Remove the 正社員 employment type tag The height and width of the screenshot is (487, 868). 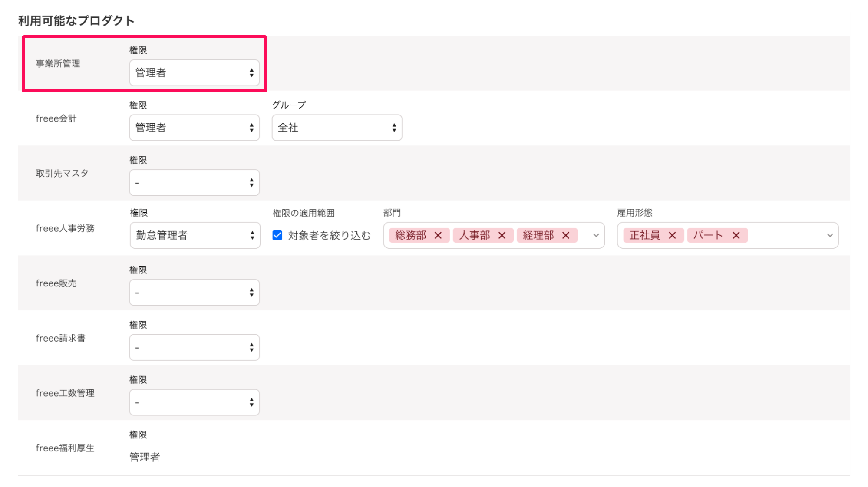[x=672, y=235]
